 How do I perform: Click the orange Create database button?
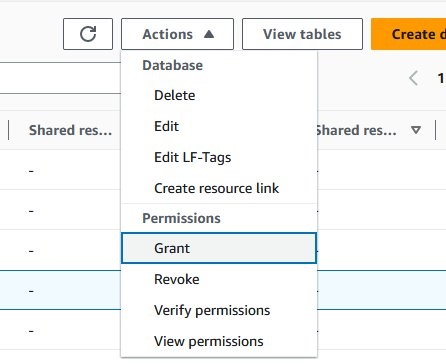[409, 34]
